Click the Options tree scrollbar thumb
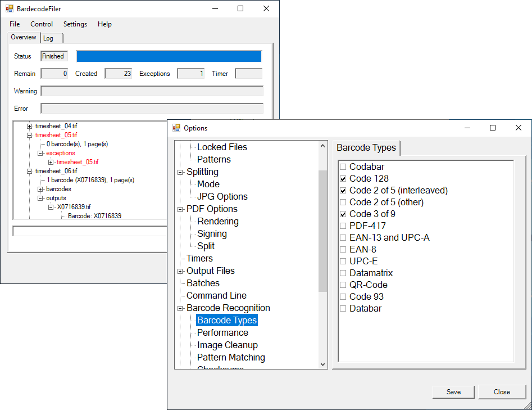 [x=322, y=231]
